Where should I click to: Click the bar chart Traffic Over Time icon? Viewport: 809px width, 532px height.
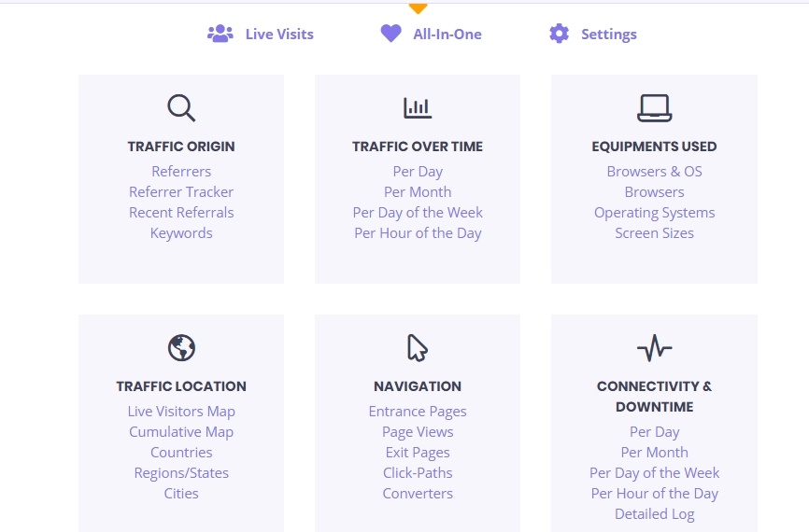click(x=418, y=108)
